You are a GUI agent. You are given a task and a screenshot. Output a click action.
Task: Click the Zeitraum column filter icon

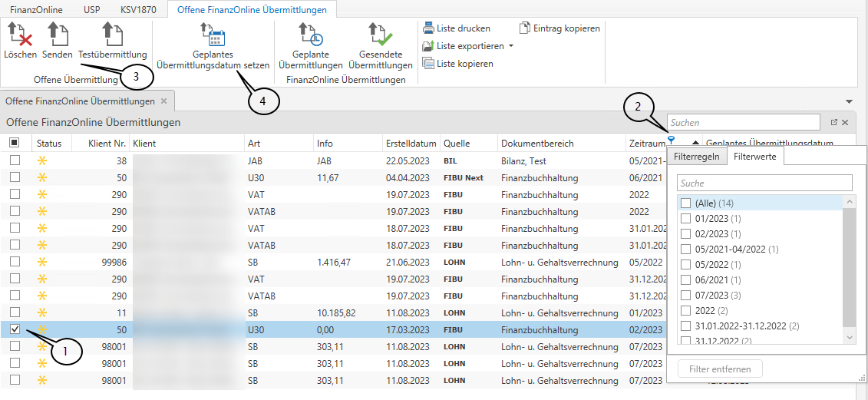point(672,140)
